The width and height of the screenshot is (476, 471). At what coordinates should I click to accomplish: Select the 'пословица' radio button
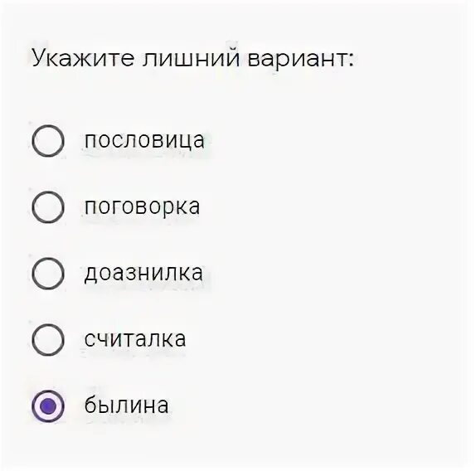[48, 140]
